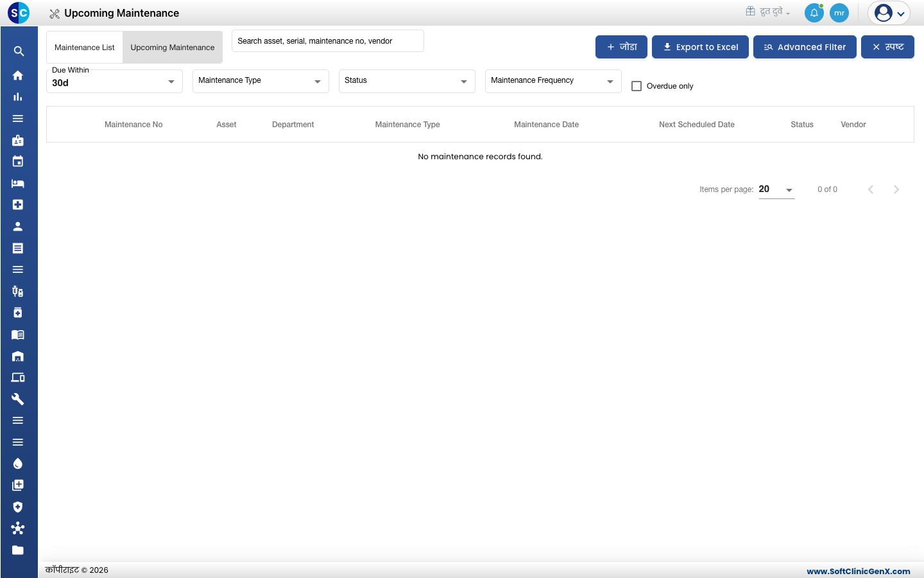Viewport: 924px width, 578px height.
Task: Open the calendar icon in sidebar
Action: (18, 161)
